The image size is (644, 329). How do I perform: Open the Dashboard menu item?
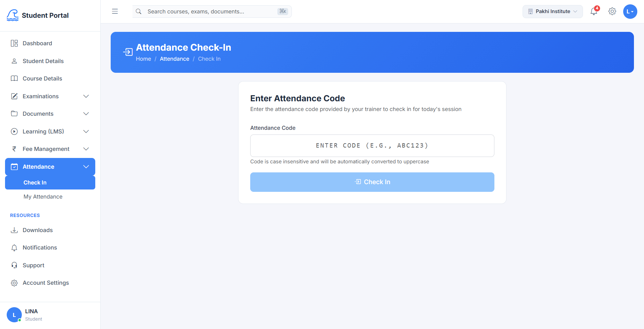(50, 43)
